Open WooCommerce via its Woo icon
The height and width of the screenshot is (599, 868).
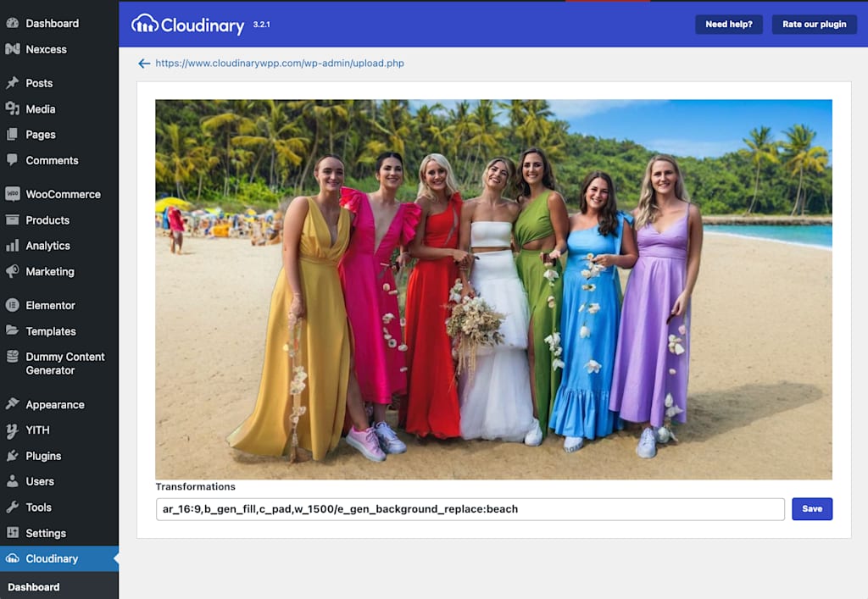click(x=12, y=193)
